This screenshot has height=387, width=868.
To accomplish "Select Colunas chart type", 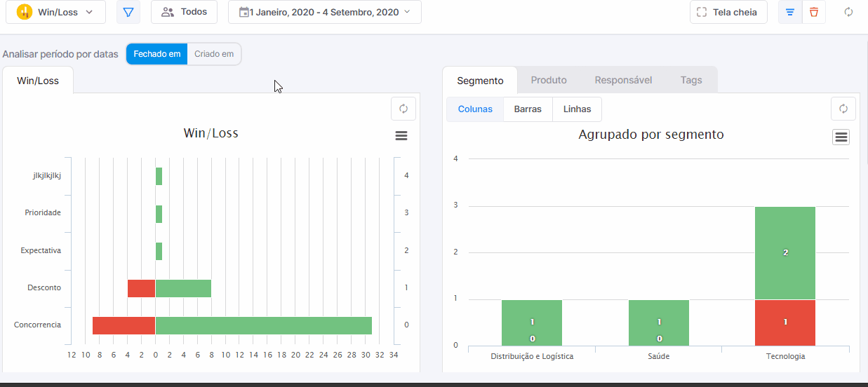I will 475,109.
